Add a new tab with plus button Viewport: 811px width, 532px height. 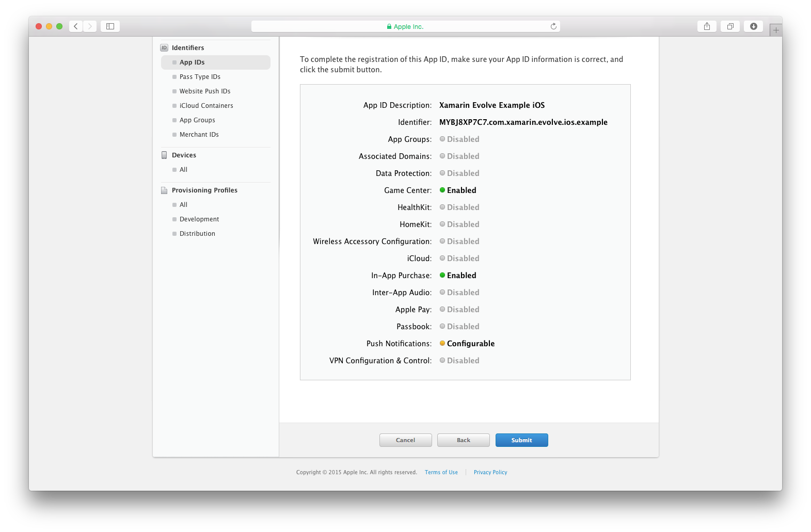tap(775, 30)
